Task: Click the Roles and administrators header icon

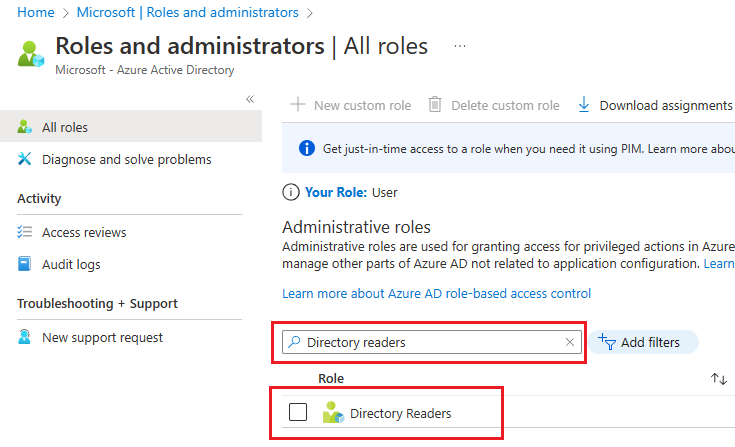Action: click(31, 53)
